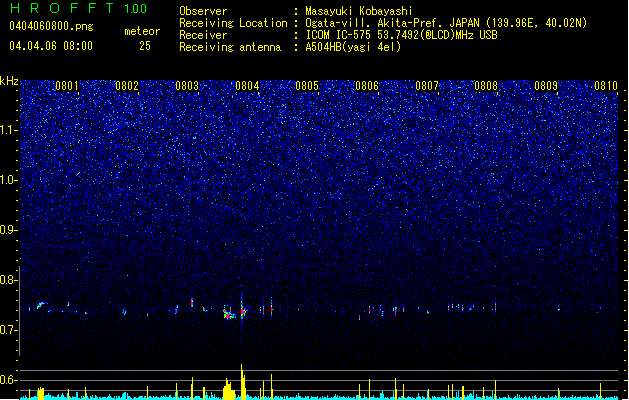Click the 0.6 frequency axis label
629x400 pixels.
coord(9,380)
